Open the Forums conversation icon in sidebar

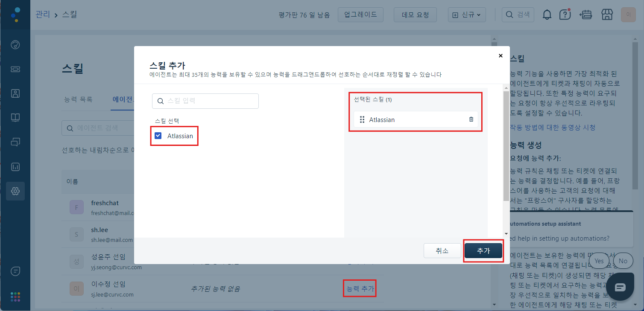point(15,142)
